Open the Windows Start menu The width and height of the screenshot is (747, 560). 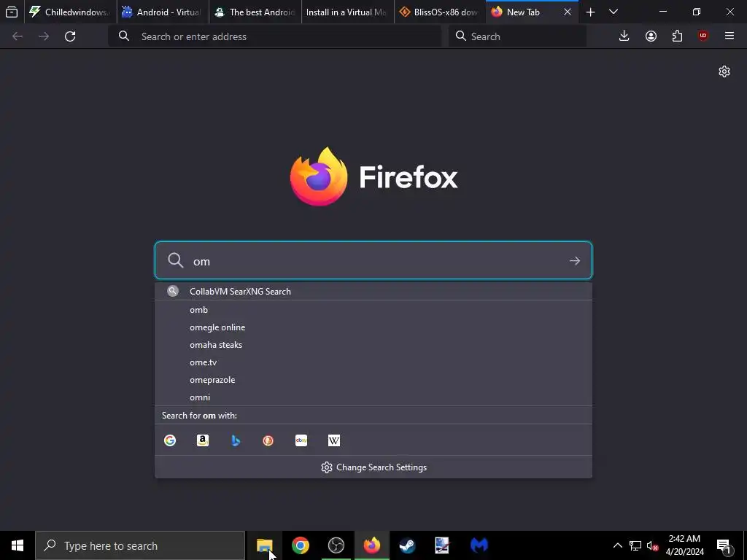pyautogui.click(x=18, y=545)
